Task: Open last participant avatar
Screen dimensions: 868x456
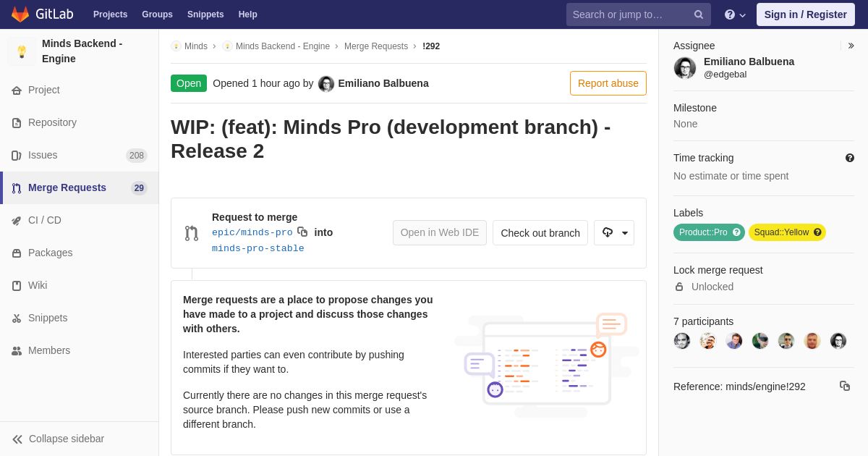Action: (838, 341)
